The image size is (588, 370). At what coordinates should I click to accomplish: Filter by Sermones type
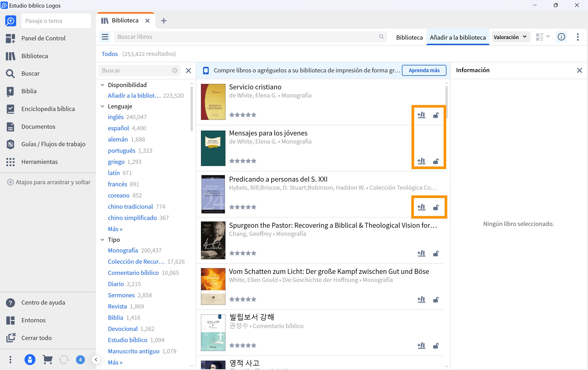coord(121,295)
